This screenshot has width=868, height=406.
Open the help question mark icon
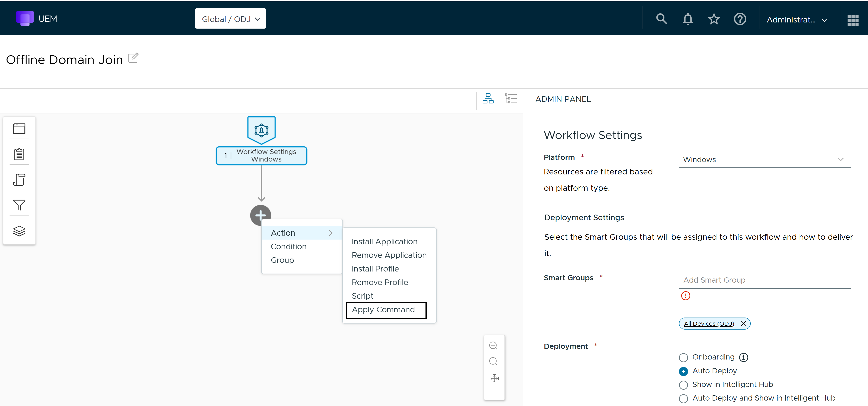(740, 19)
